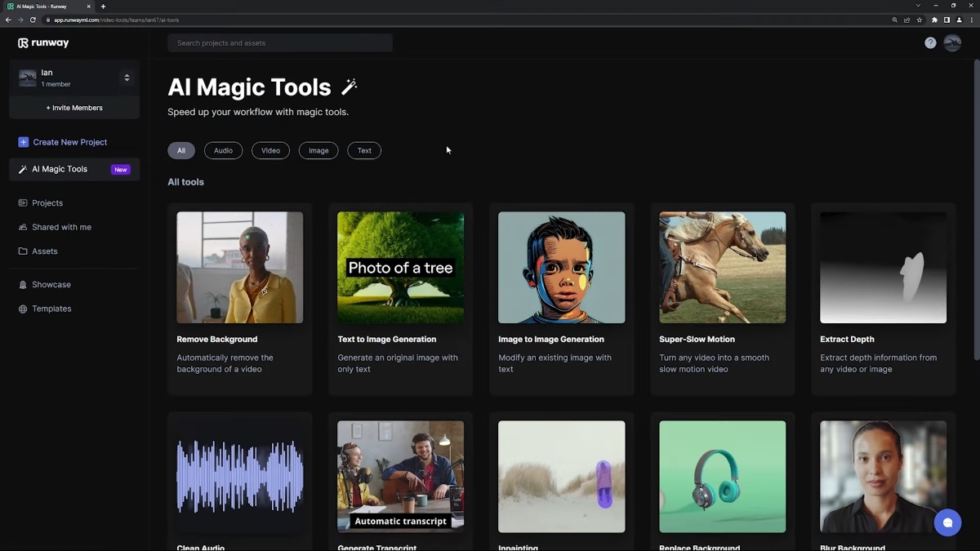Select the Image filter pill
The height and width of the screenshot is (551, 980).
(x=318, y=150)
